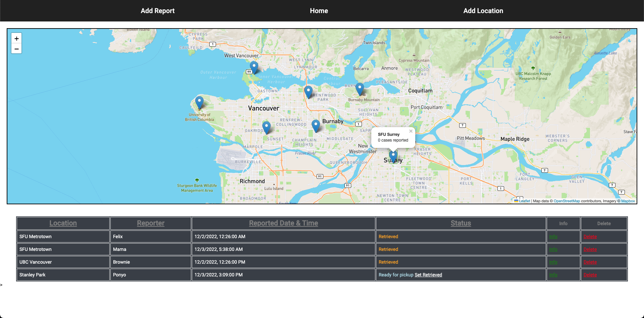Sort by Reported Date & Time header
This screenshot has width=644, height=318.
click(283, 223)
